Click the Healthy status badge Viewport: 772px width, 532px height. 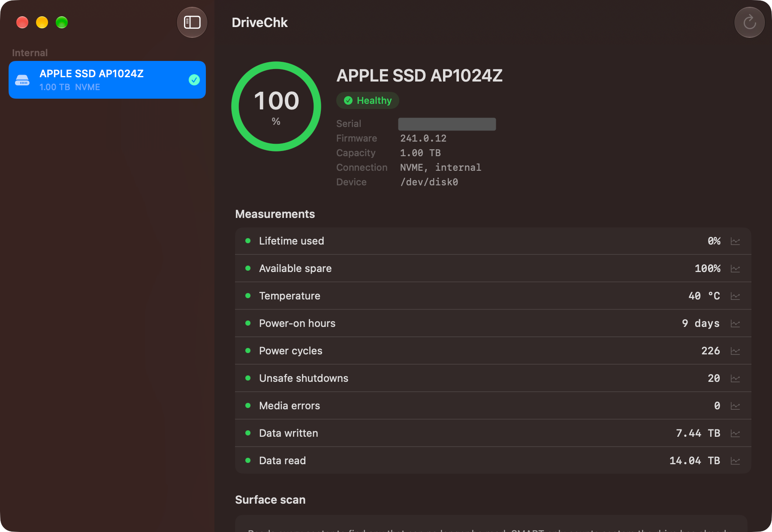coord(368,100)
